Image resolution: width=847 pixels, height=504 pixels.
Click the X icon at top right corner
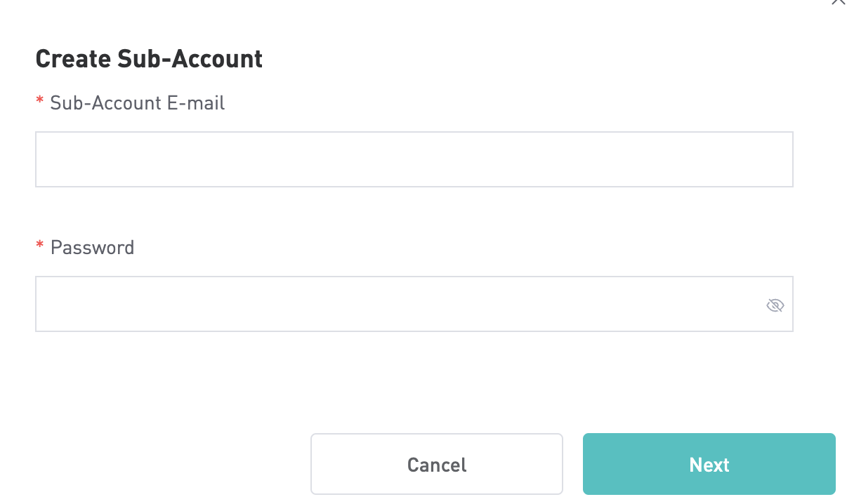tap(838, 2)
